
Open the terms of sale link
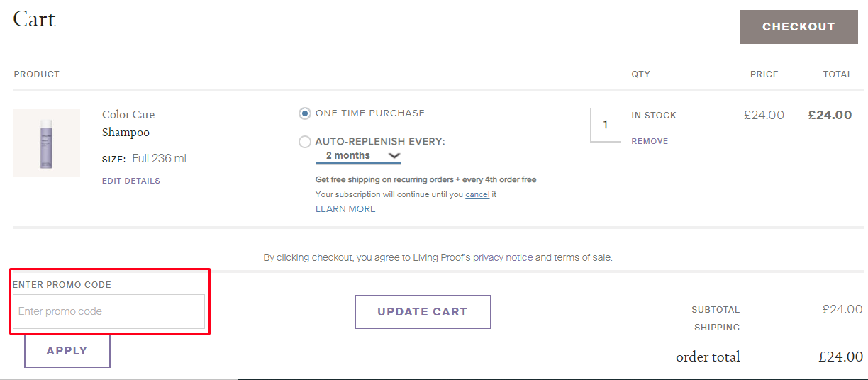click(x=582, y=257)
